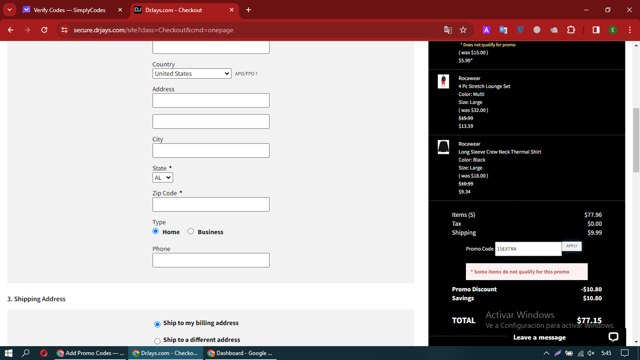Click the APO/FPO link

point(246,74)
